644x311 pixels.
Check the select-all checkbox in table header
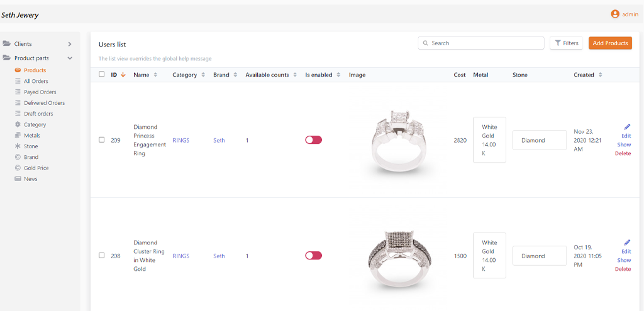(x=102, y=75)
